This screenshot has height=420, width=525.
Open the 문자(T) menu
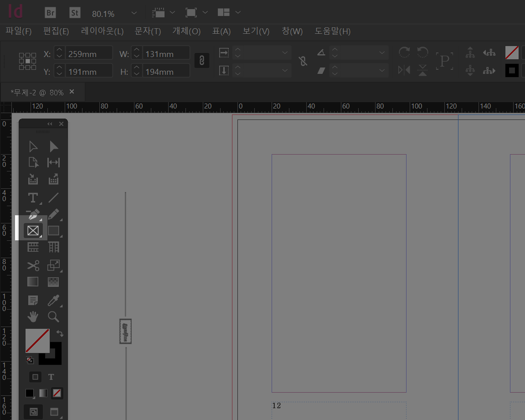pos(148,31)
